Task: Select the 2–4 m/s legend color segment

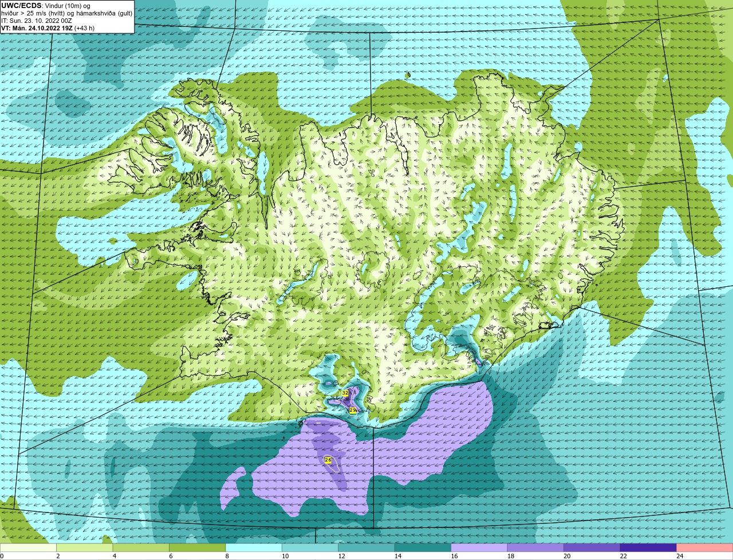Action: 85,547
